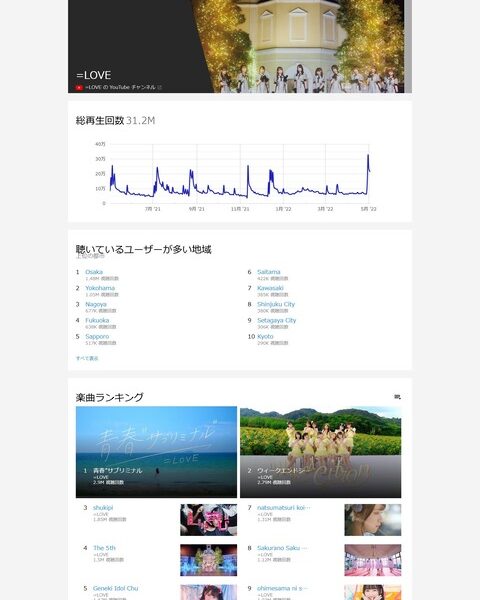Screen dimensions: 480x600
Task: Open the natsumatsuri koi song link
Action: coord(284,507)
